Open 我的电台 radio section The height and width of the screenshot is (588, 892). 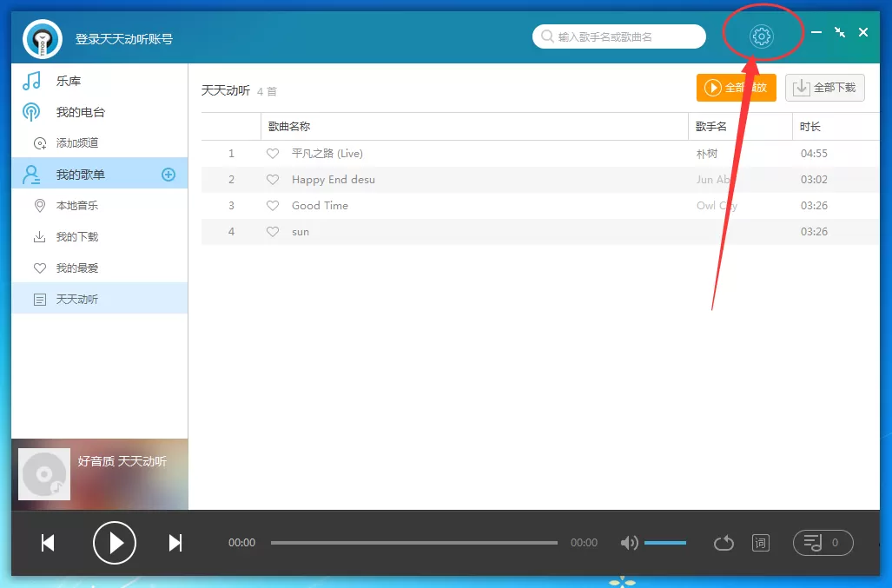(x=100, y=112)
